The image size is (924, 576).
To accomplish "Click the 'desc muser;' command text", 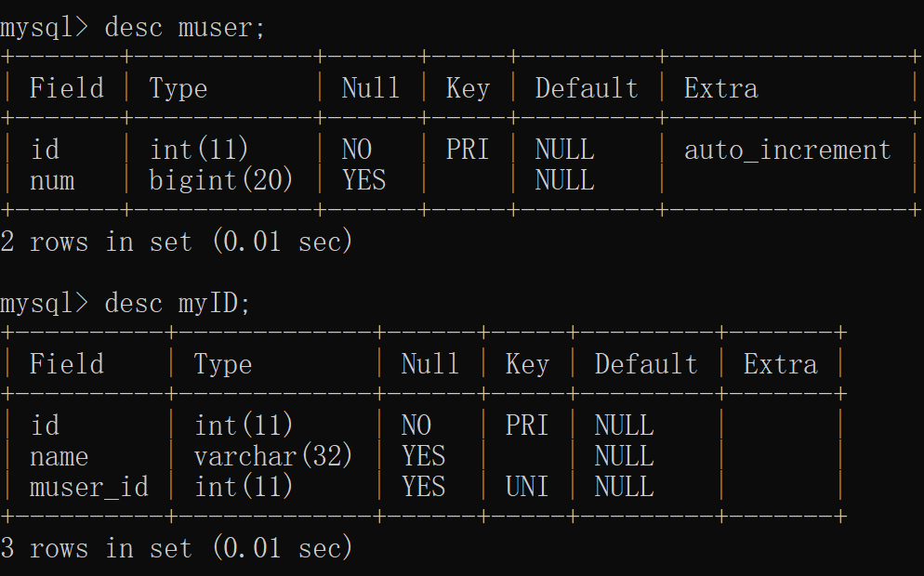I will [185, 28].
